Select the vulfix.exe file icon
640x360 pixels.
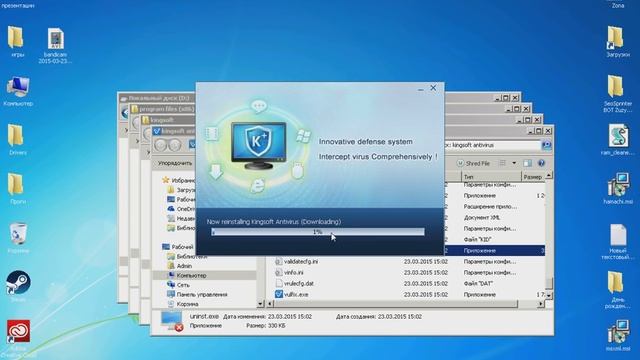[x=279, y=294]
